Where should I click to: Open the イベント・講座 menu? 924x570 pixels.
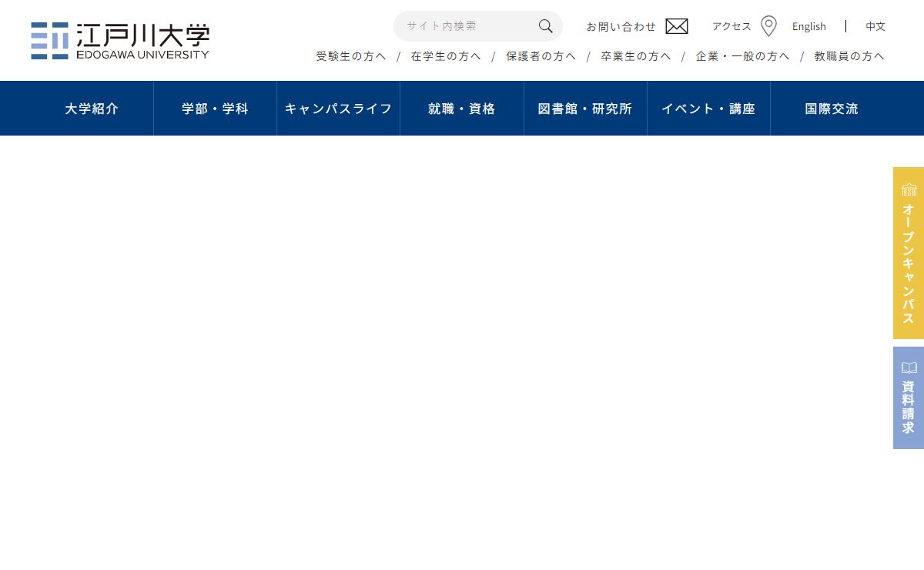708,109
